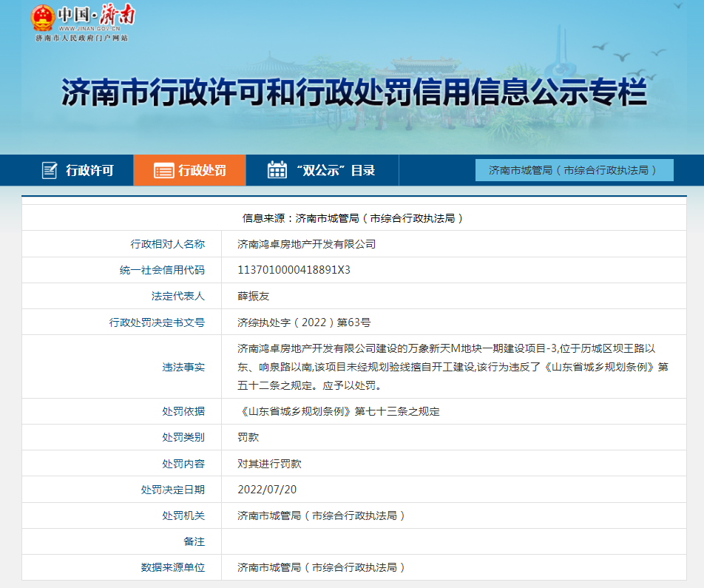Select the 罚款 value
704x588 pixels.
click(x=248, y=437)
